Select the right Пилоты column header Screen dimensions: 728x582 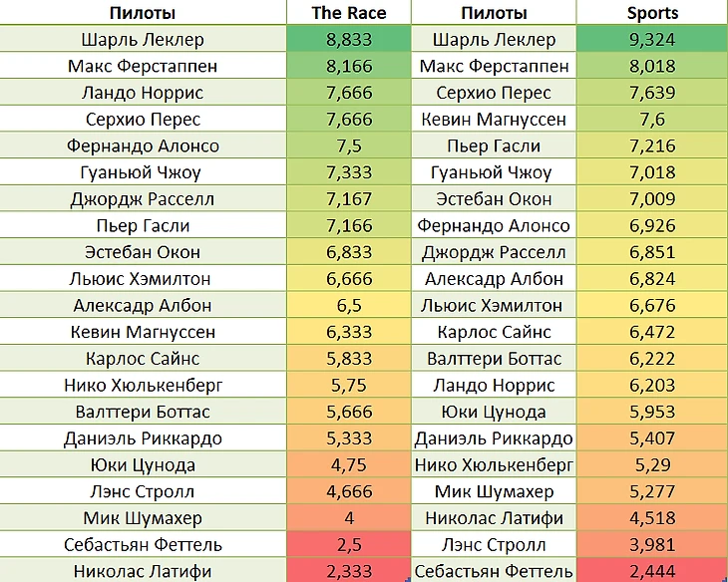click(x=494, y=13)
